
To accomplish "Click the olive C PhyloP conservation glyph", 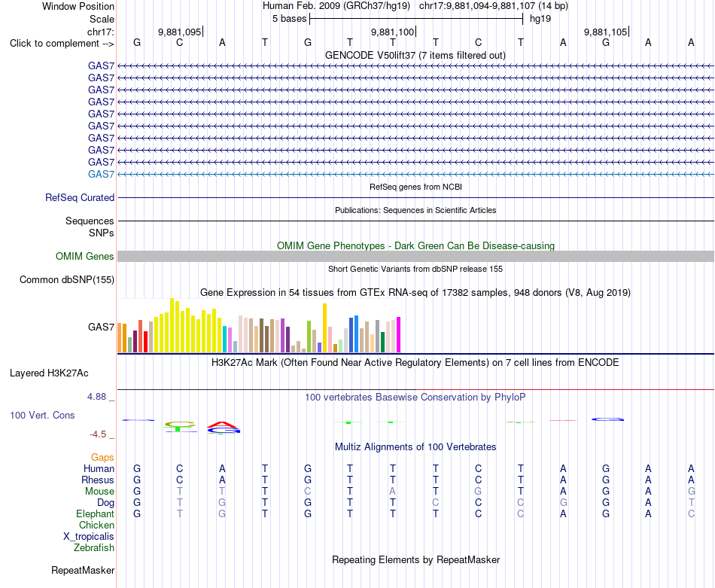I will [180, 424].
